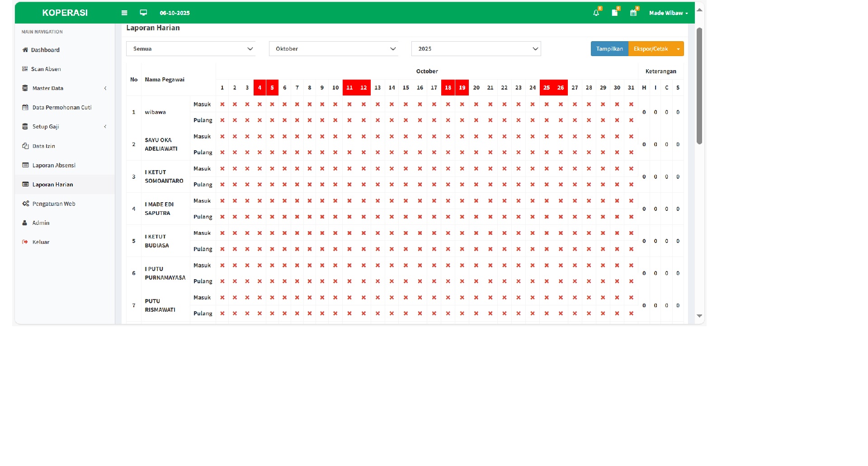The height and width of the screenshot is (466, 868).
Task: Open the Laporan Absensi menu item
Action: (x=53, y=165)
